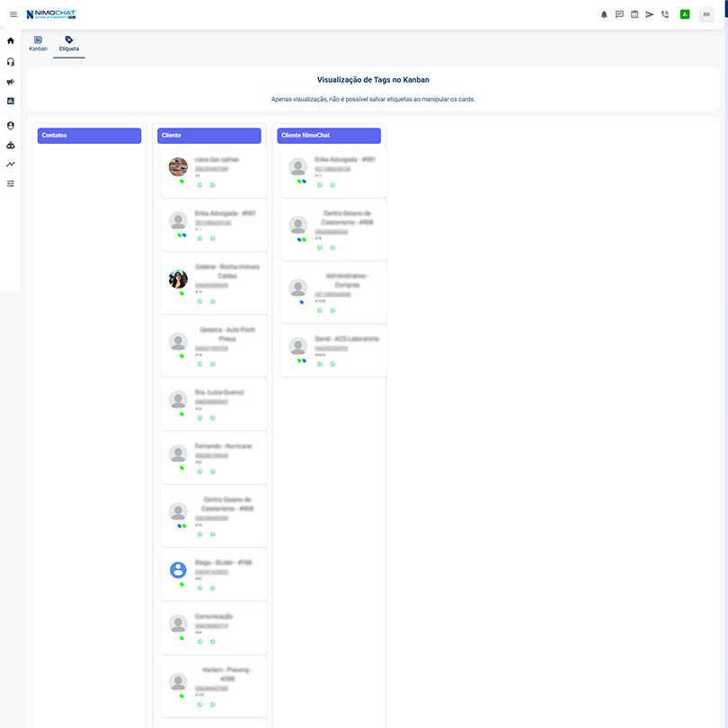
Task: Select the Etiqueta tab
Action: [x=69, y=43]
